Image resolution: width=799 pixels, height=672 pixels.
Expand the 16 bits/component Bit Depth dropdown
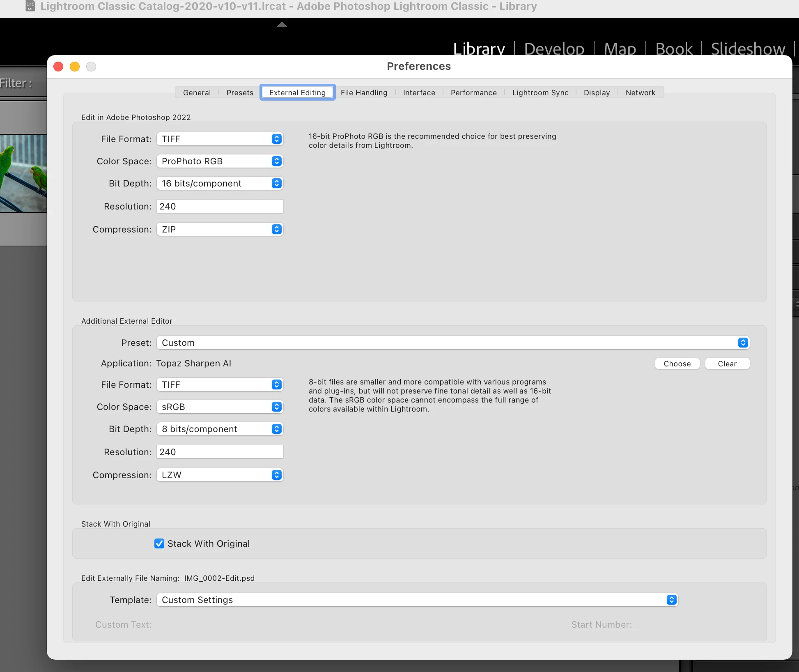tap(220, 183)
